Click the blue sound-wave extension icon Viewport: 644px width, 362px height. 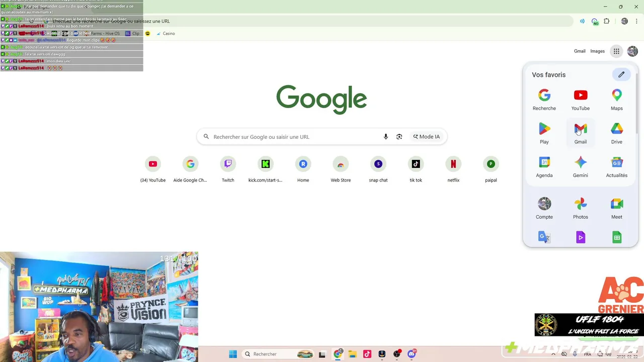click(x=582, y=21)
